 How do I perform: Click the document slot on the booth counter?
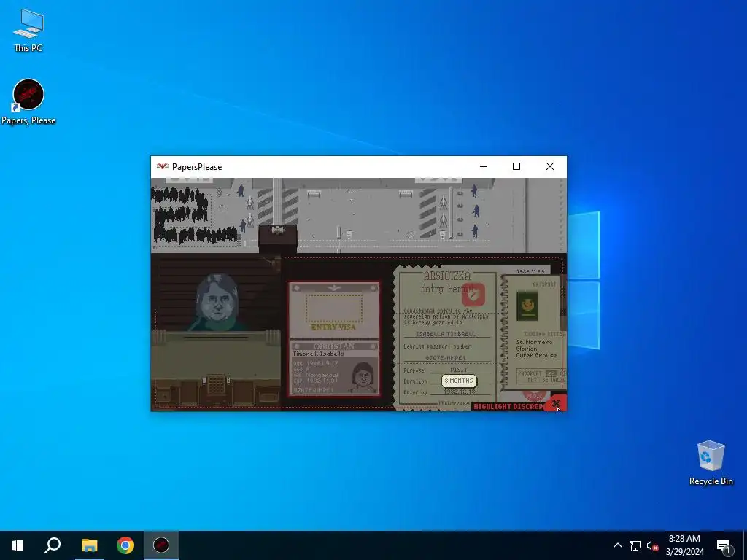(216, 338)
